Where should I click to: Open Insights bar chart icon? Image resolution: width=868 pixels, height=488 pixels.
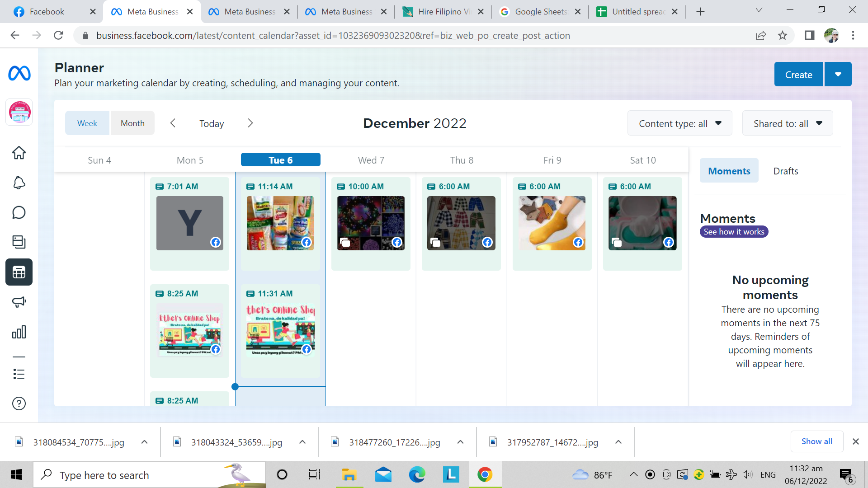pyautogui.click(x=19, y=332)
